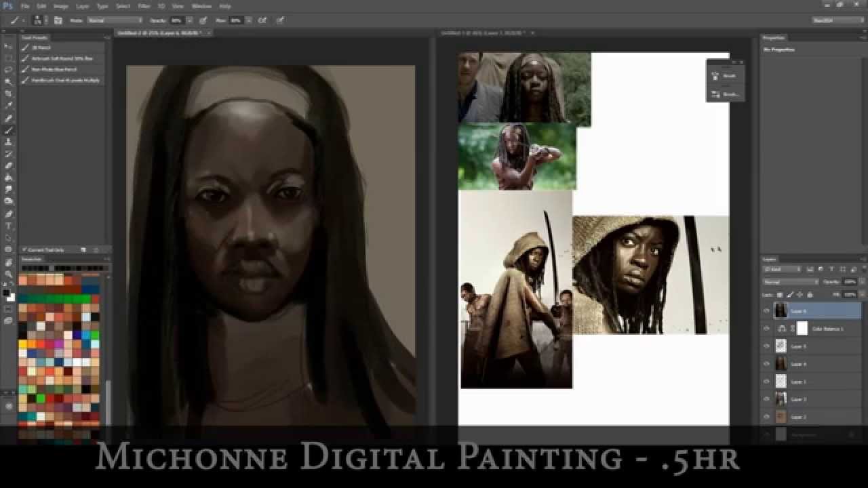868x488 pixels.
Task: Select the Lasso tool
Action: pyautogui.click(x=9, y=70)
